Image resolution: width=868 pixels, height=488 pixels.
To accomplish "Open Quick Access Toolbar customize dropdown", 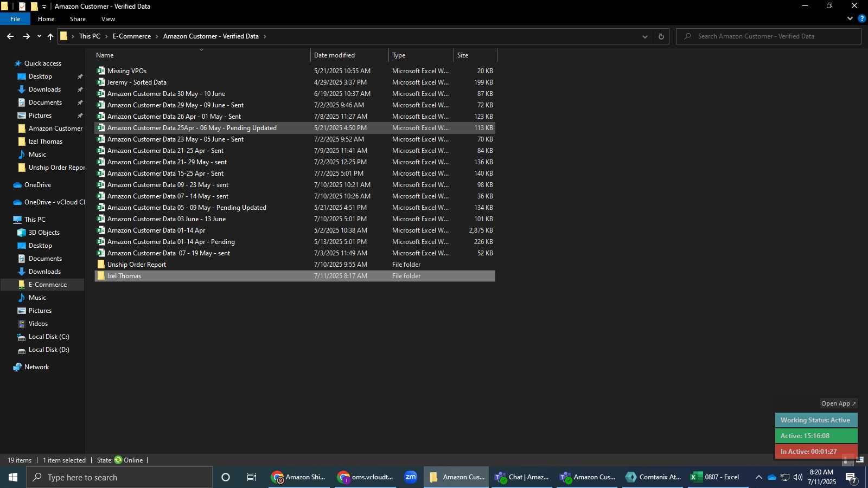I will pyautogui.click(x=44, y=7).
